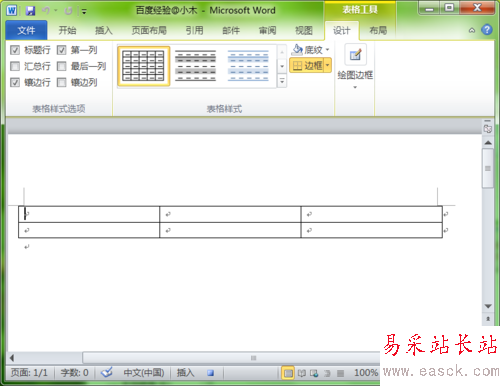The width and height of the screenshot is (500, 386).
Task: Click the 边框 borders button
Action: [x=307, y=66]
